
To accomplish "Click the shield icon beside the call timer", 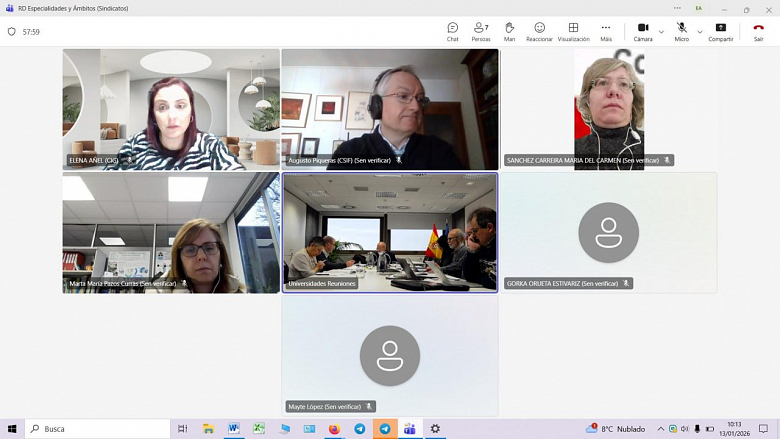I will tap(12, 32).
